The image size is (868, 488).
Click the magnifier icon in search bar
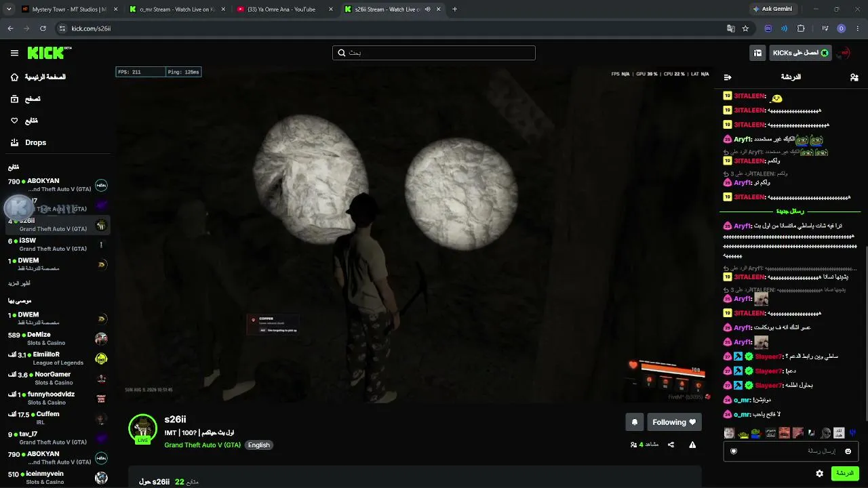click(x=342, y=53)
